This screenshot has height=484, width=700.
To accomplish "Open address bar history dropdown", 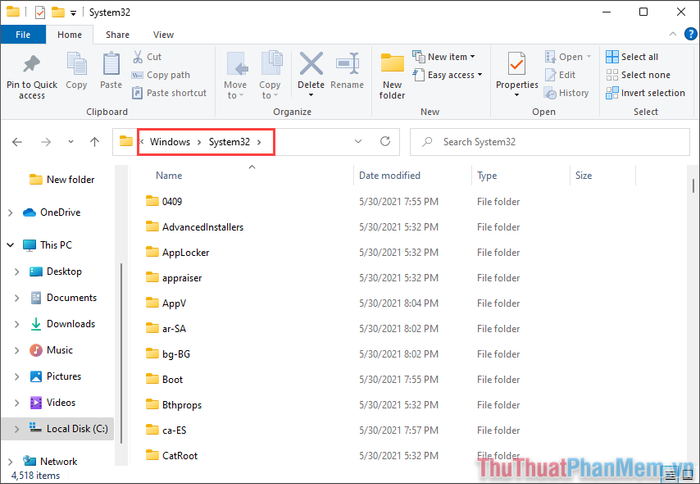I will coord(358,142).
